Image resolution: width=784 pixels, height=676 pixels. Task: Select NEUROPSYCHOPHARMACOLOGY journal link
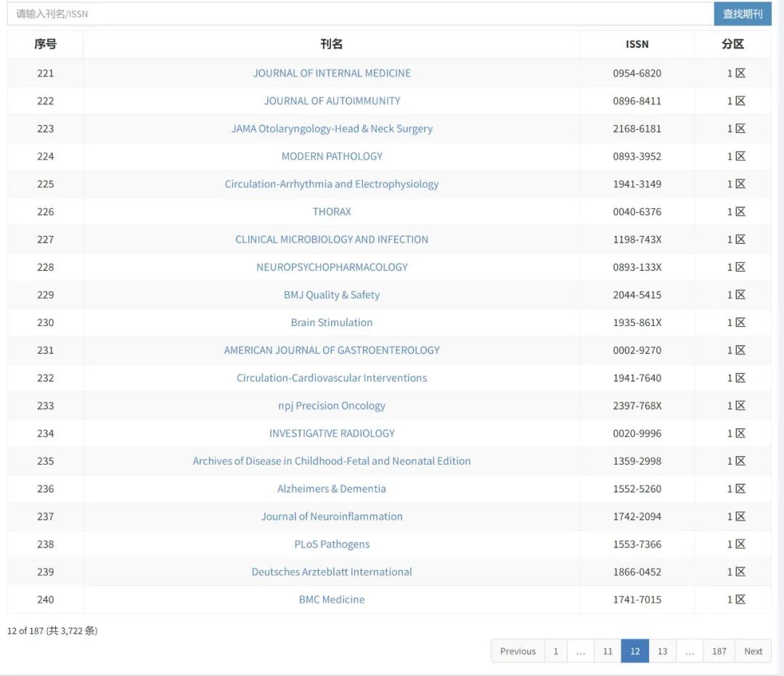coord(332,267)
